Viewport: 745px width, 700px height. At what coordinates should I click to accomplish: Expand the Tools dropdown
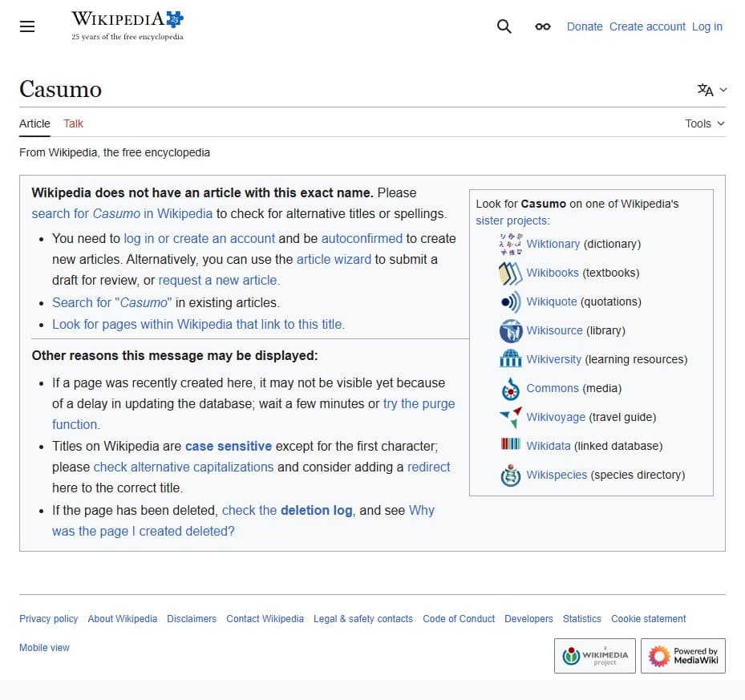coord(705,123)
